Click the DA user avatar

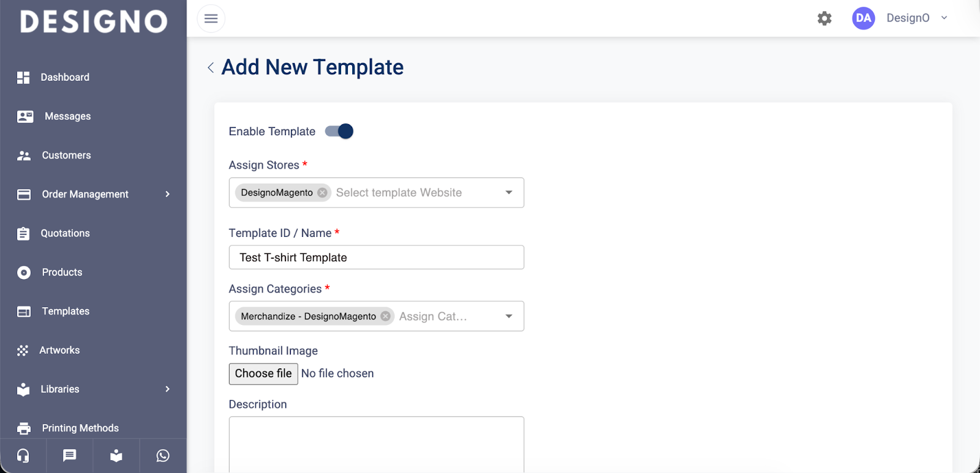pos(863,18)
